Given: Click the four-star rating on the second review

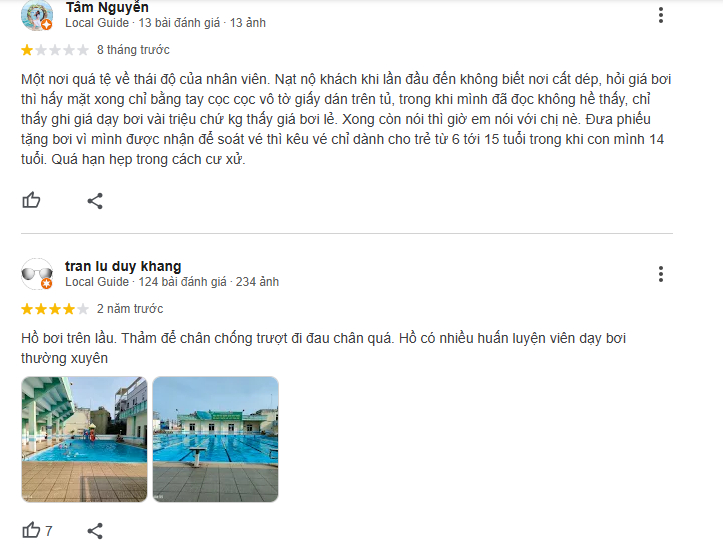Looking at the screenshot, I should pyautogui.click(x=54, y=309).
